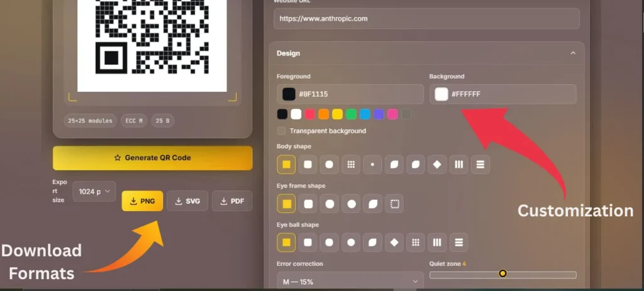The image size is (644, 291).
Task: Pick the black preset color
Action: tap(282, 114)
